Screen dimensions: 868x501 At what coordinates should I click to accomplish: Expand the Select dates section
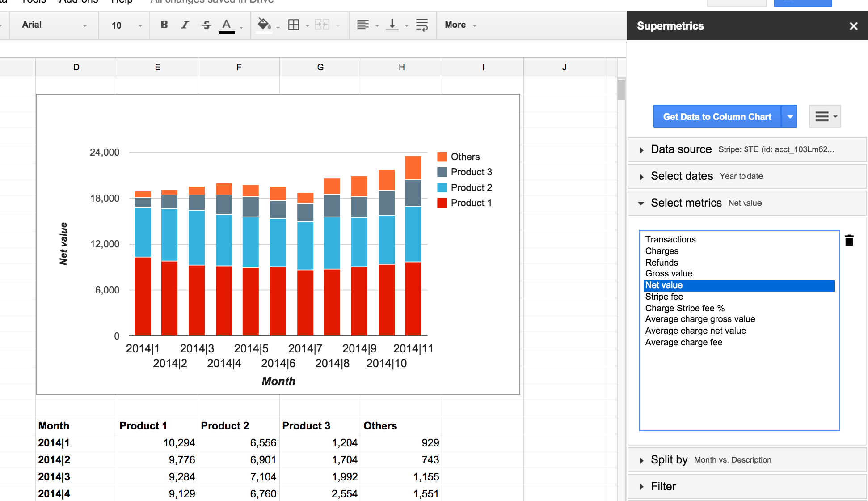coord(644,176)
